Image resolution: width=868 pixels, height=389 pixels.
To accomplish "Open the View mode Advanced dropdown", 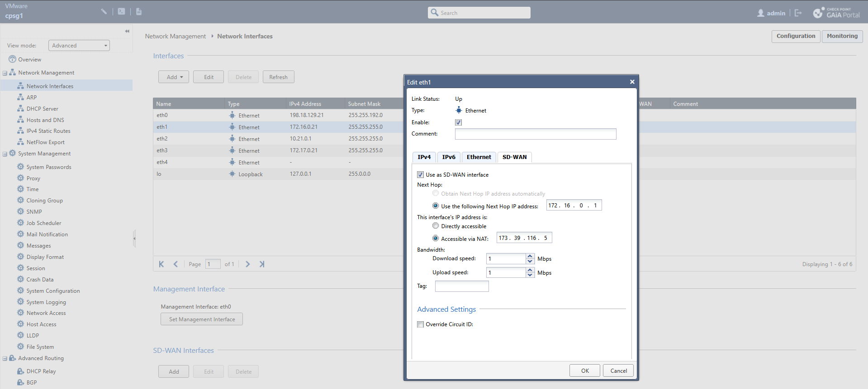I will [79, 46].
